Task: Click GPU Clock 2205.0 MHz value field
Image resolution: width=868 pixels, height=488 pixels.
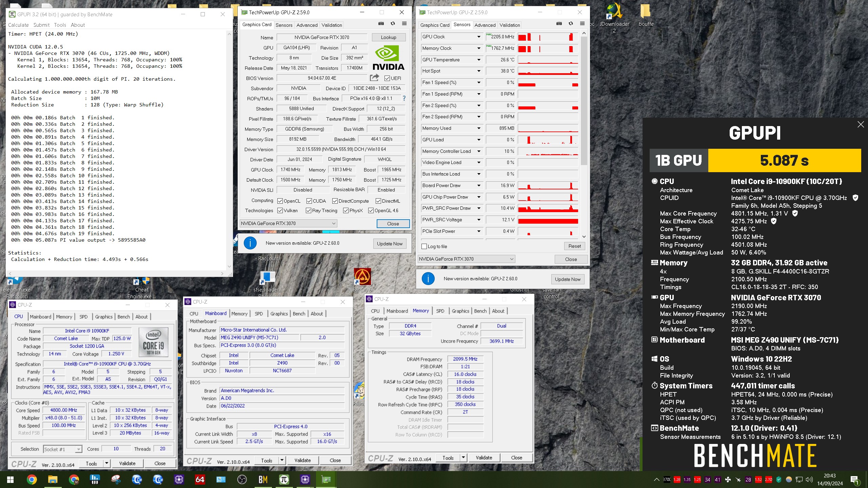Action: click(x=500, y=37)
